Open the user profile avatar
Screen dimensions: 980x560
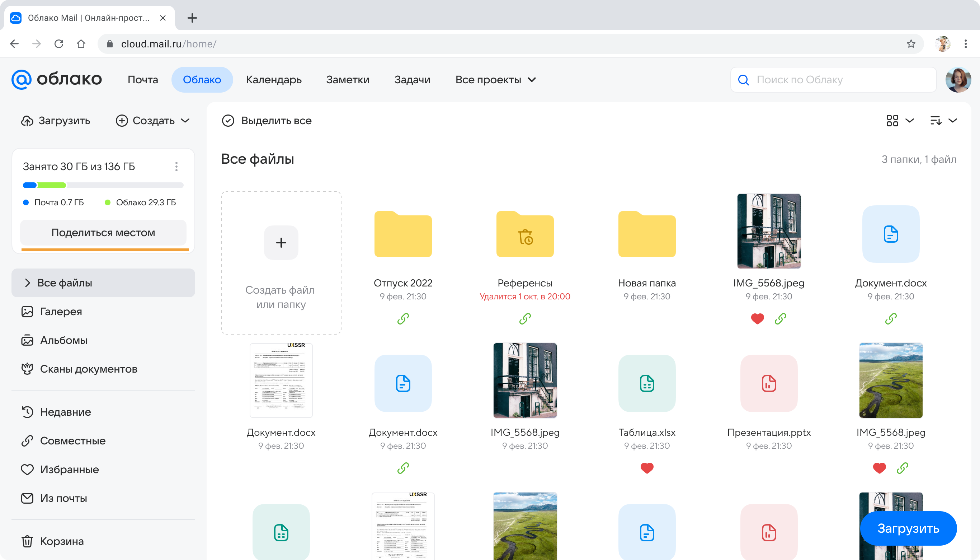(x=958, y=80)
